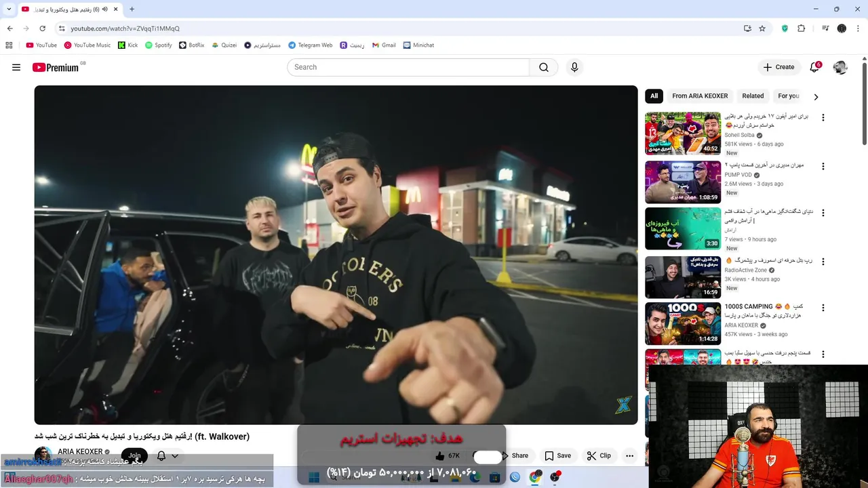Select the For you filter chip

(789, 96)
